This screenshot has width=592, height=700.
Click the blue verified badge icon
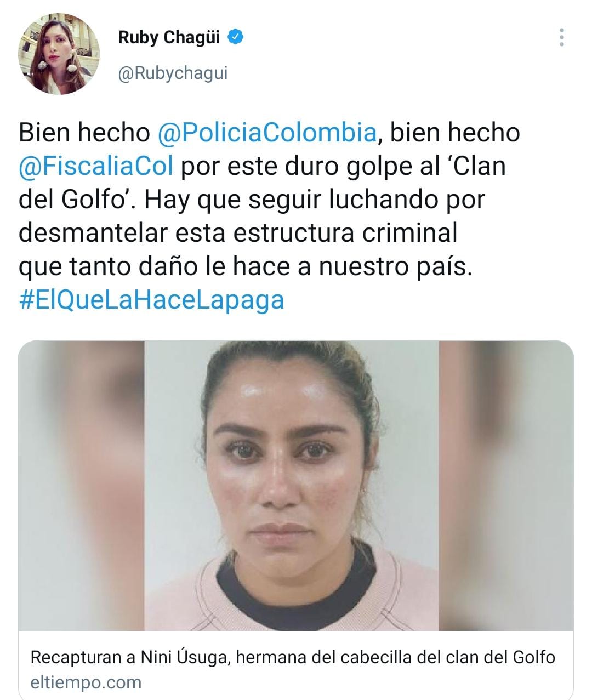[x=236, y=37]
